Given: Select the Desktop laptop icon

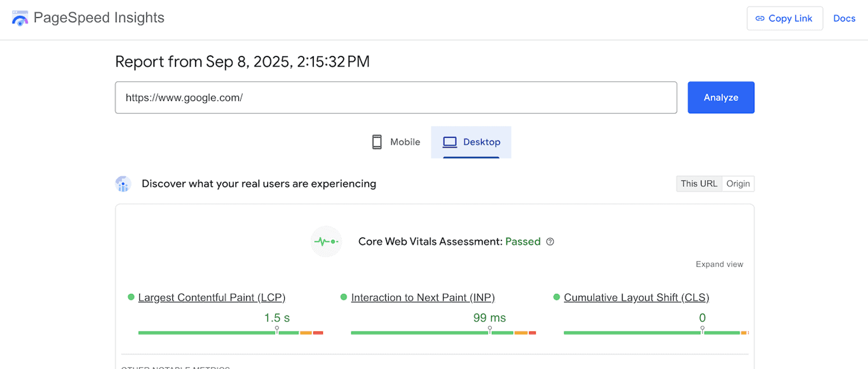Looking at the screenshot, I should coord(451,141).
